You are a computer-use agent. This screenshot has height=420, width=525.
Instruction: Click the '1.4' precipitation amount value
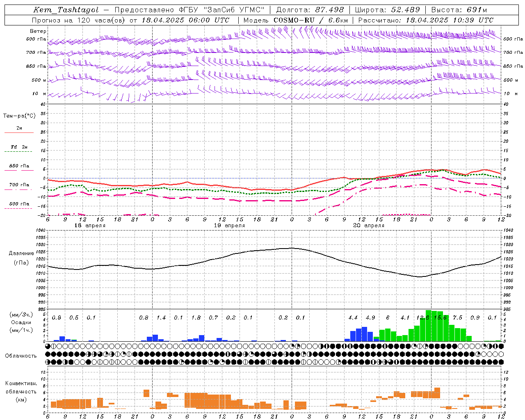(x=161, y=318)
